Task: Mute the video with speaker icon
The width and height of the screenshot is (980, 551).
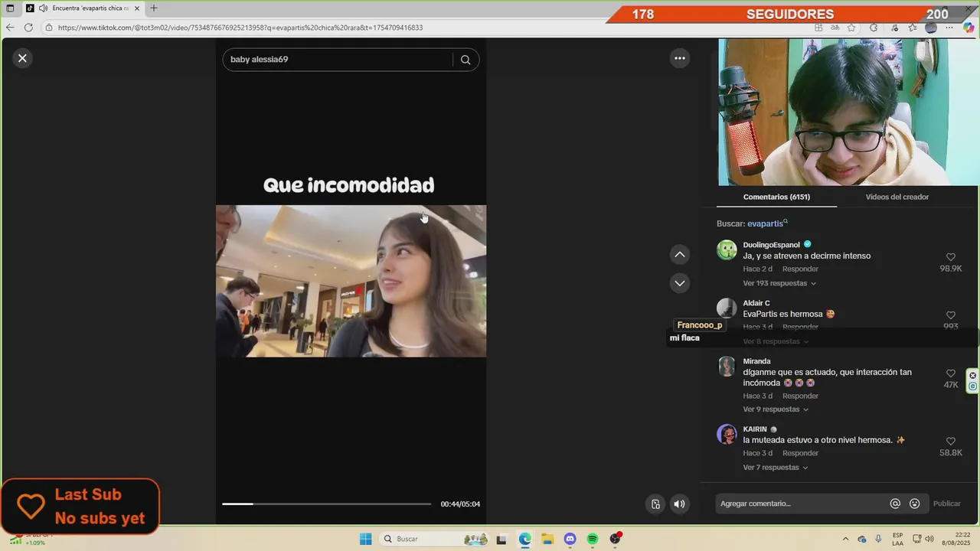Action: [x=679, y=504]
